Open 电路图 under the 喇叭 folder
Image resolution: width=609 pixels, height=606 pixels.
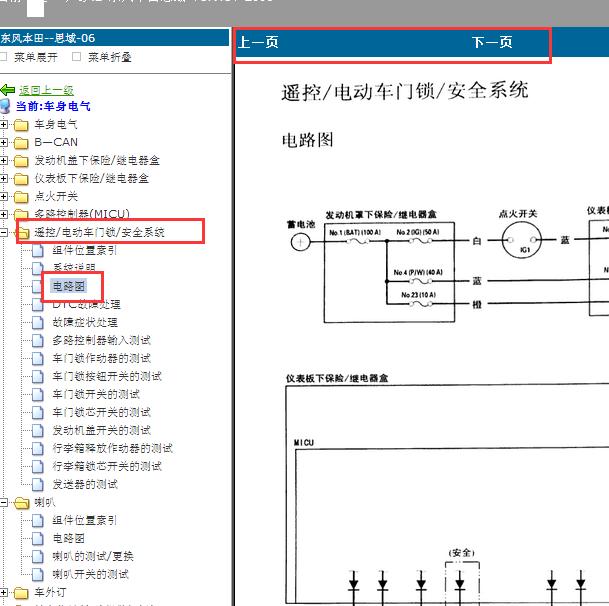click(69, 538)
